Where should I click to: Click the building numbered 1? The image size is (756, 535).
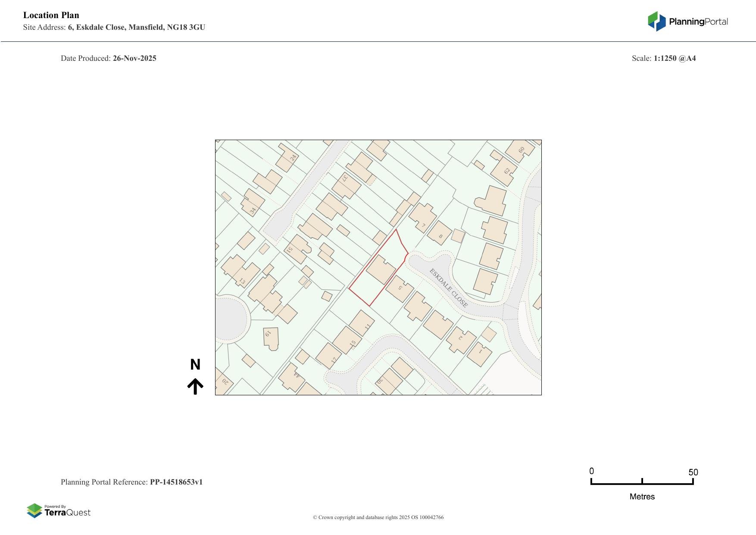point(480,354)
